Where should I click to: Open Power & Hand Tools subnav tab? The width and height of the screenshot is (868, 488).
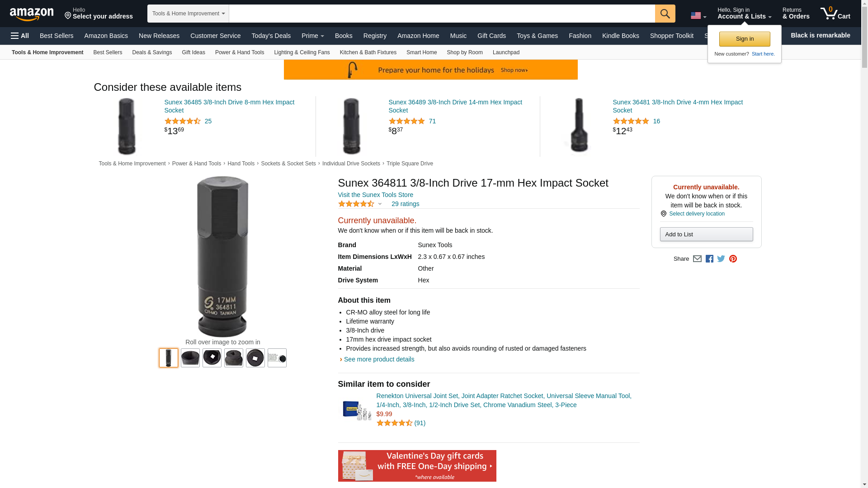tap(240, 52)
